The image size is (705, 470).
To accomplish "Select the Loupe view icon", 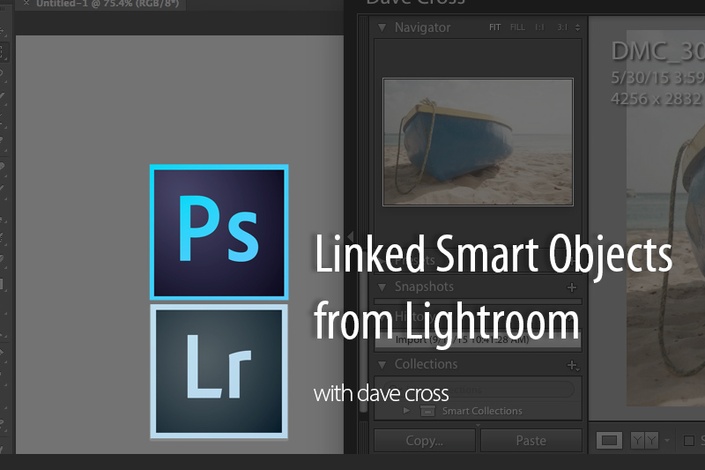I will (x=609, y=440).
